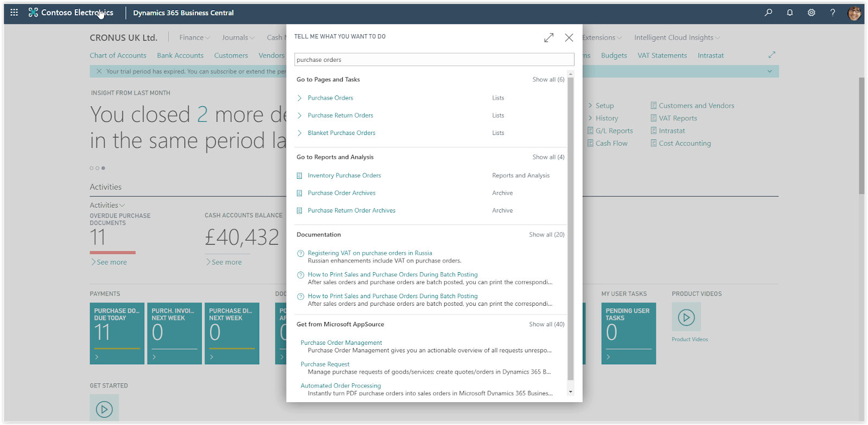Click the Contoso Electronics logo icon

coord(33,12)
